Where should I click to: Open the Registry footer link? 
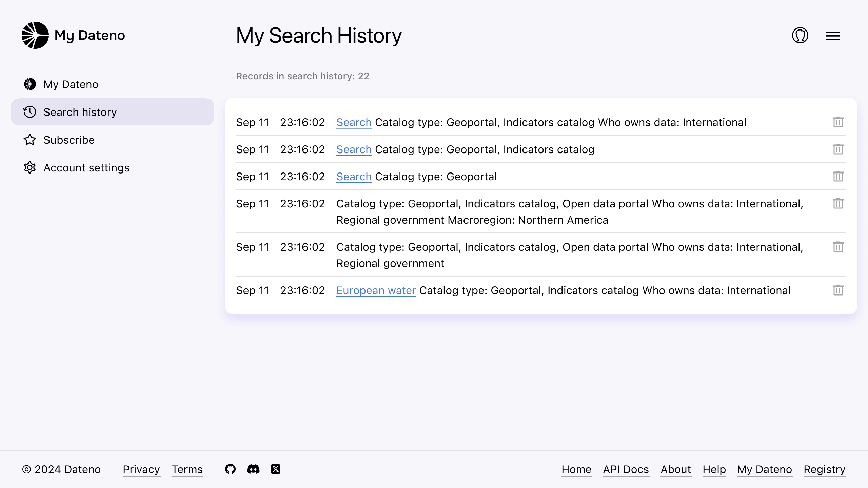[824, 469]
